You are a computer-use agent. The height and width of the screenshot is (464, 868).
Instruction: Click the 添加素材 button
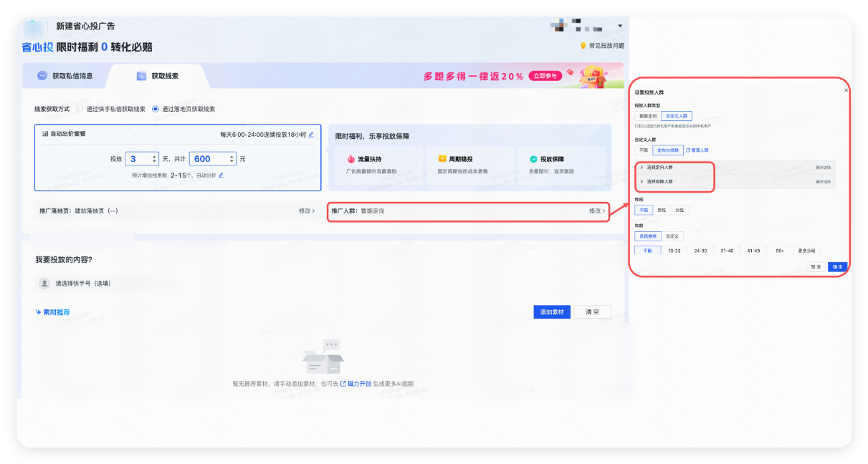coord(551,312)
